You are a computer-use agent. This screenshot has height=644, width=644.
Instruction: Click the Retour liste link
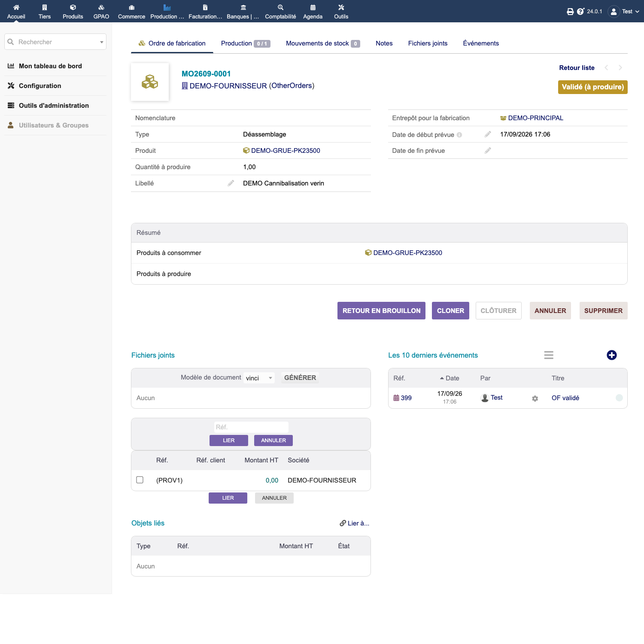pos(577,68)
